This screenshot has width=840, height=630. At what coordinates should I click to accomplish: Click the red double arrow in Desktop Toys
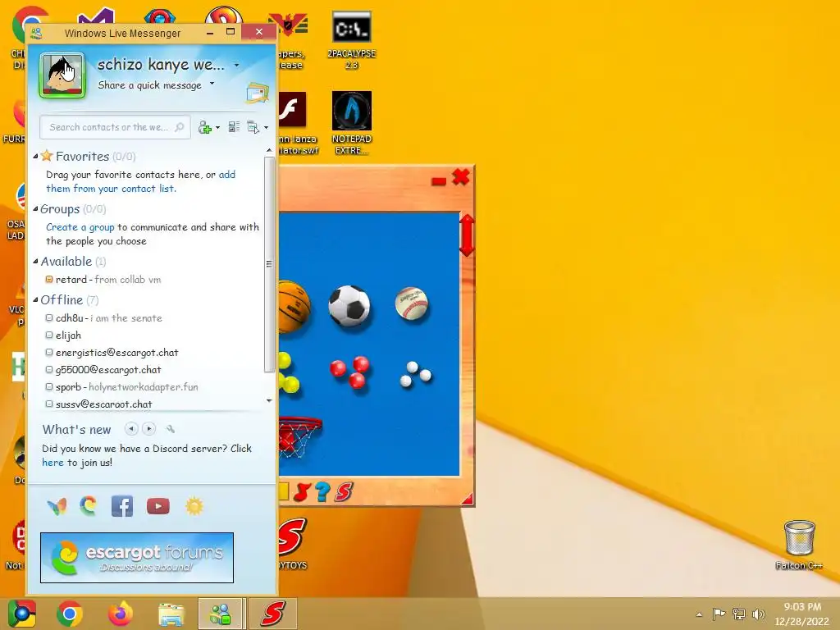pyautogui.click(x=467, y=235)
